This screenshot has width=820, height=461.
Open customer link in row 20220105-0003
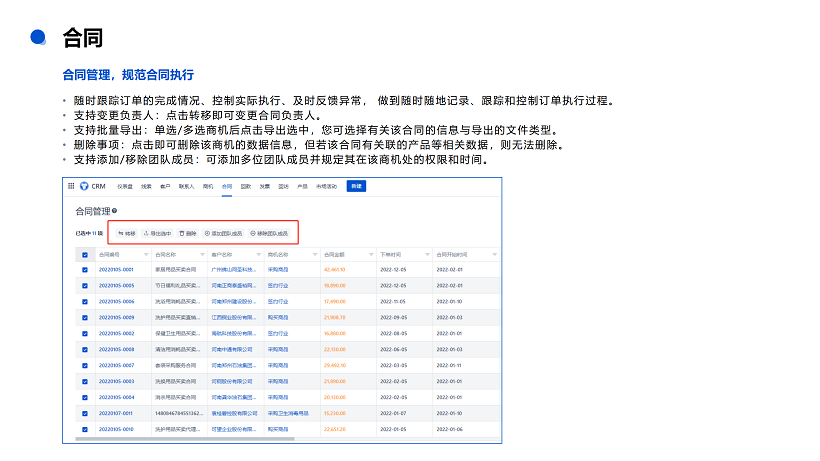tap(232, 382)
